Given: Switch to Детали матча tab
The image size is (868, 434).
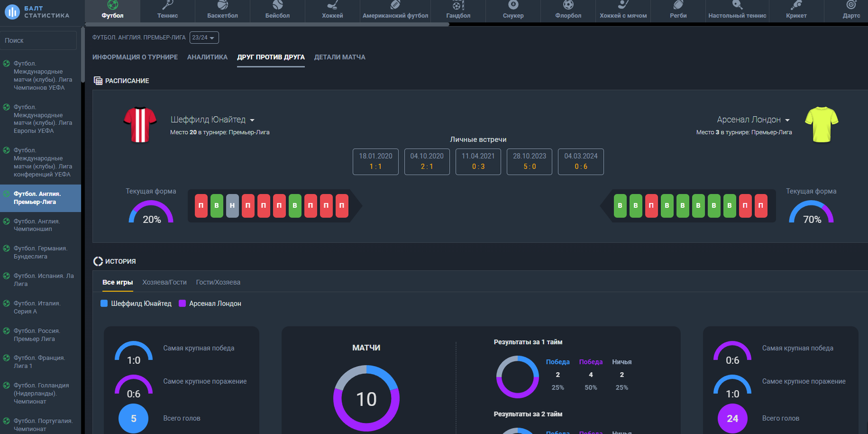Looking at the screenshot, I should (340, 57).
